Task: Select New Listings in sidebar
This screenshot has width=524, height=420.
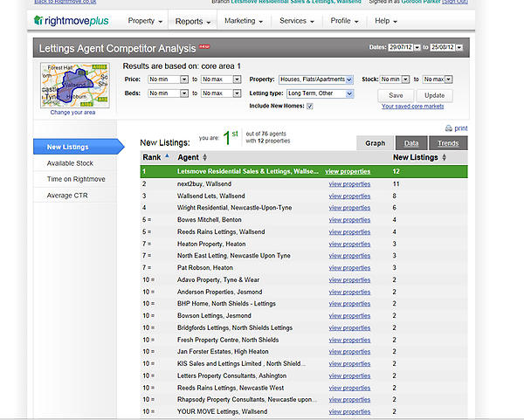Action: click(x=79, y=147)
